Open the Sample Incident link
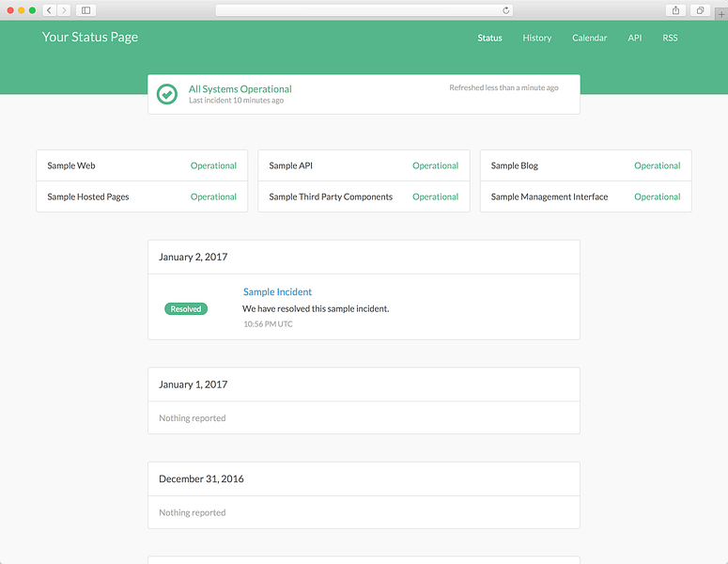The width and height of the screenshot is (728, 564). pos(278,291)
